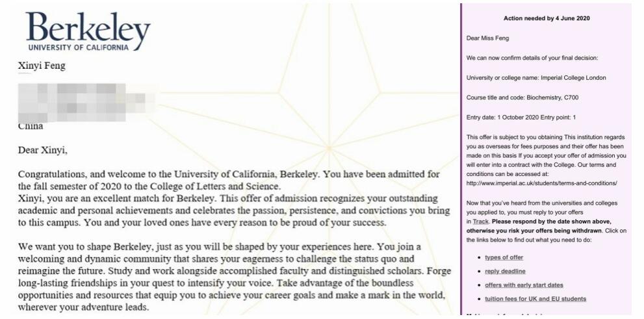Click the Berkeley University of California logo
The width and height of the screenshot is (644, 319).
click(88, 31)
